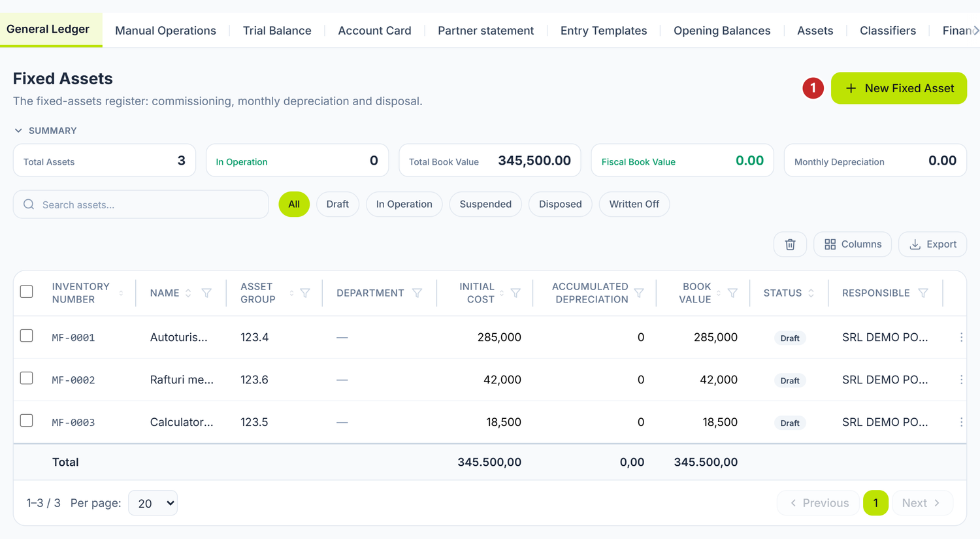Sort by the Inventory Number arrows
980x539 pixels.
point(121,293)
